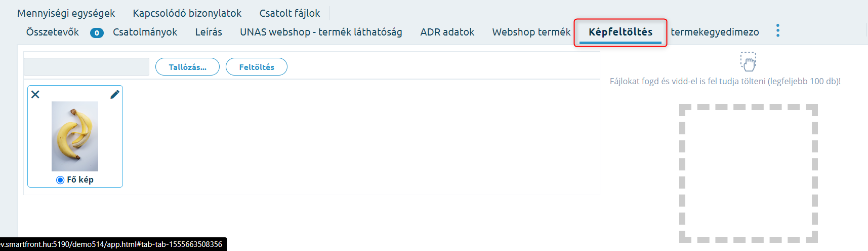Open the Webshop termék tab
This screenshot has height=251, width=868.
[531, 32]
